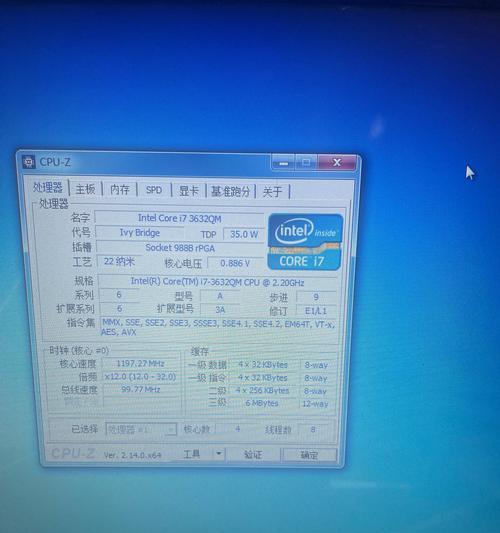Image resolution: width=500 pixels, height=533 pixels.
Task: Go to the 显卡 tab
Action: (189, 190)
